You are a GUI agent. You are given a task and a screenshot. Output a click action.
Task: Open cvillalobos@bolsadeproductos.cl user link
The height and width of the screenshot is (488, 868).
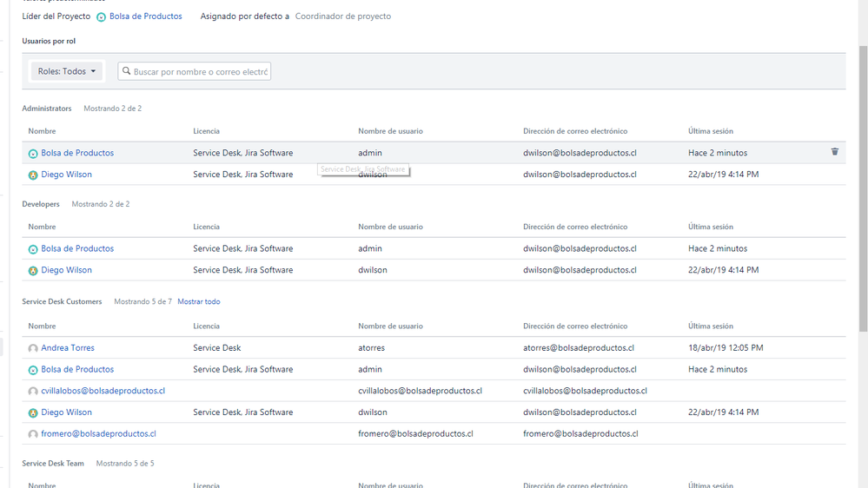(x=103, y=391)
